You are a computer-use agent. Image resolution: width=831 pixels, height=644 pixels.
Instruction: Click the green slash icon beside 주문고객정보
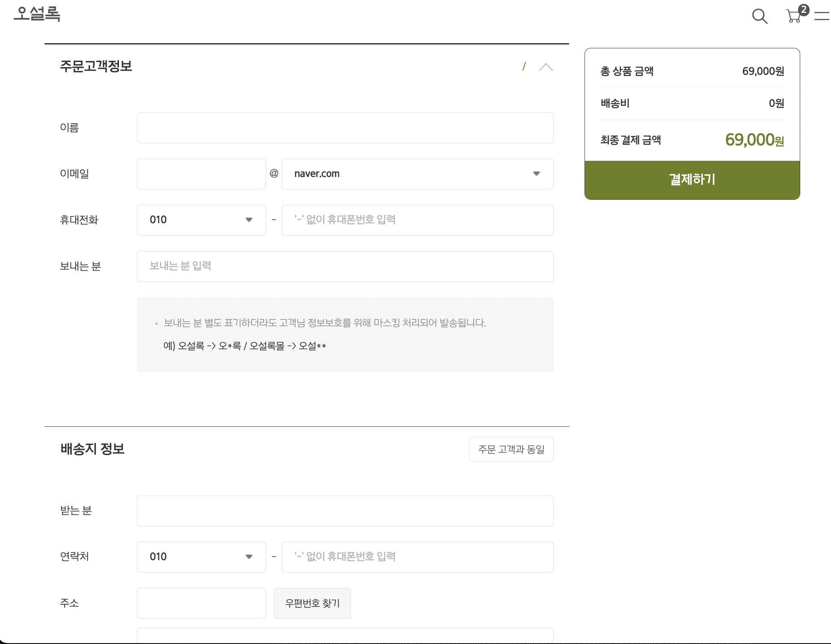pos(524,66)
